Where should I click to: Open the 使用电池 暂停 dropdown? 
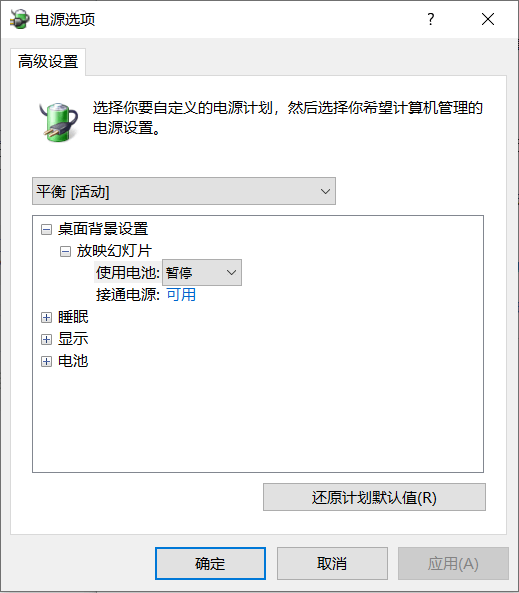[202, 272]
